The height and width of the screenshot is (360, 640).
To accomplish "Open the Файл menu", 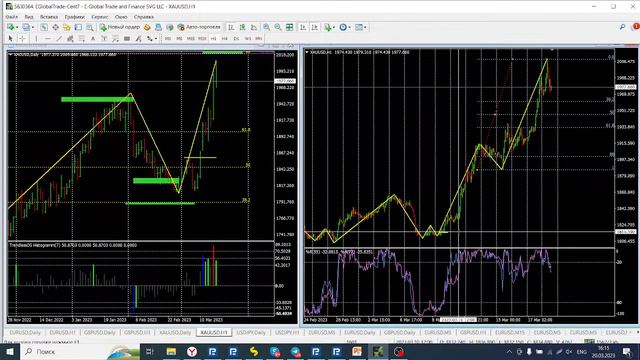I will pos(11,17).
